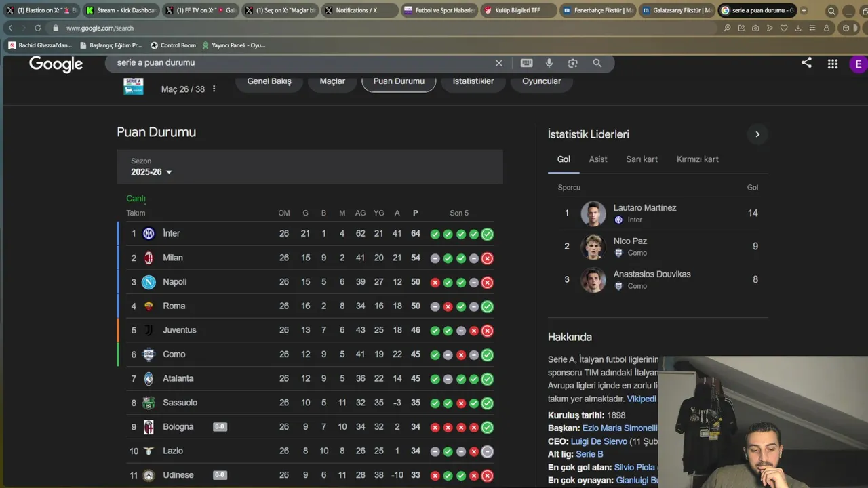Open the on-screen keyboard icon in search bar

coord(526,63)
